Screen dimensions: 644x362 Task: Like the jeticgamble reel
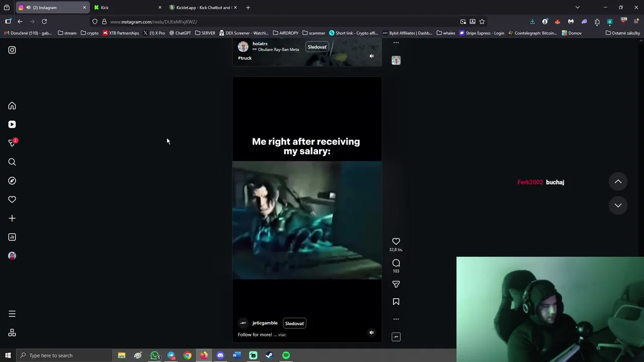pos(396,241)
